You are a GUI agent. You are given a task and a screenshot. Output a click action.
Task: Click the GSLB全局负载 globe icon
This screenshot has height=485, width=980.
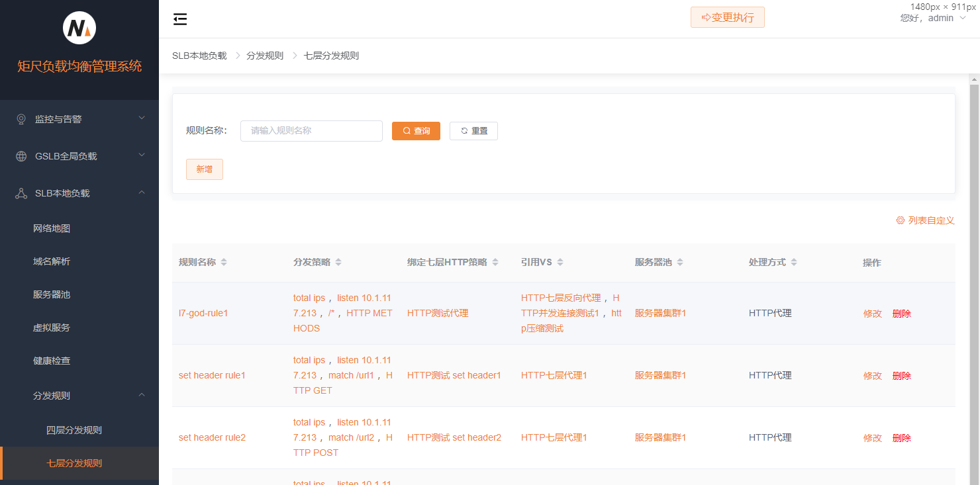(x=21, y=156)
